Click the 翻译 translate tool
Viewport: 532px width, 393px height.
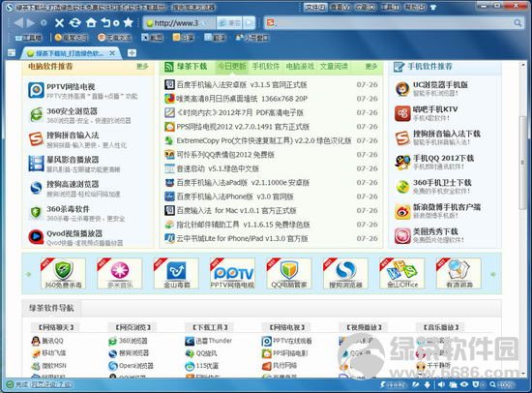click(215, 38)
